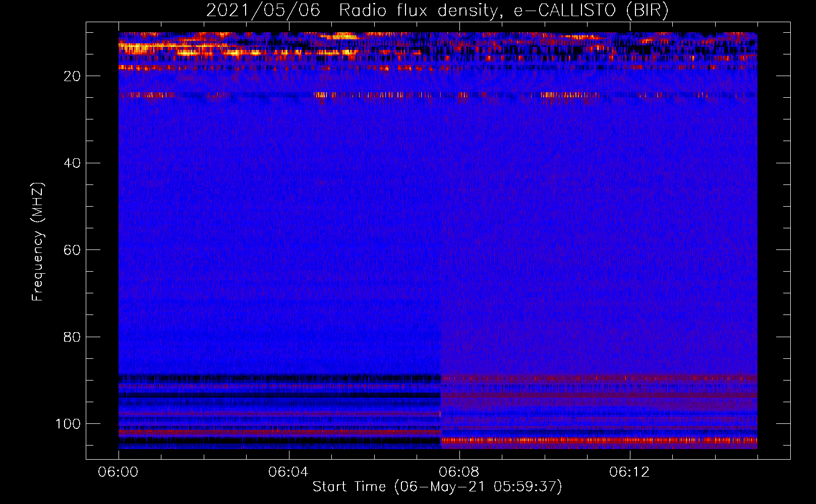Click "e-CALLISTO (BIR)" in the plot title
816x504 pixels.
[591, 11]
